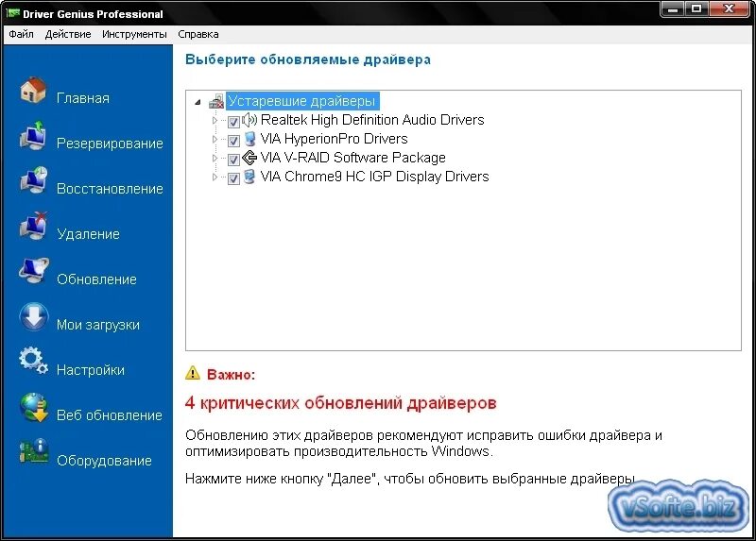Expand the VIA Chrome9 HC IGP node
Viewport: 756px width, 541px height.
(x=215, y=177)
